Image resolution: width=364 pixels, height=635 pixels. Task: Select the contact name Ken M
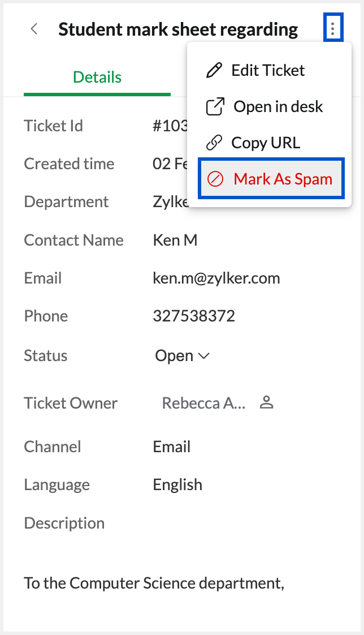point(175,240)
